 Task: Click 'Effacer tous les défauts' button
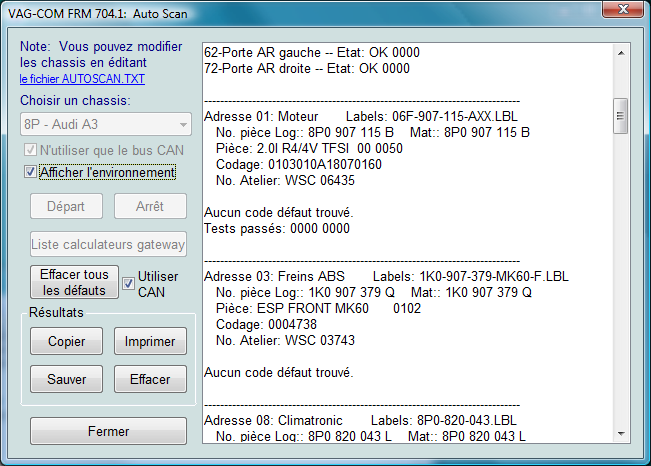click(x=74, y=282)
